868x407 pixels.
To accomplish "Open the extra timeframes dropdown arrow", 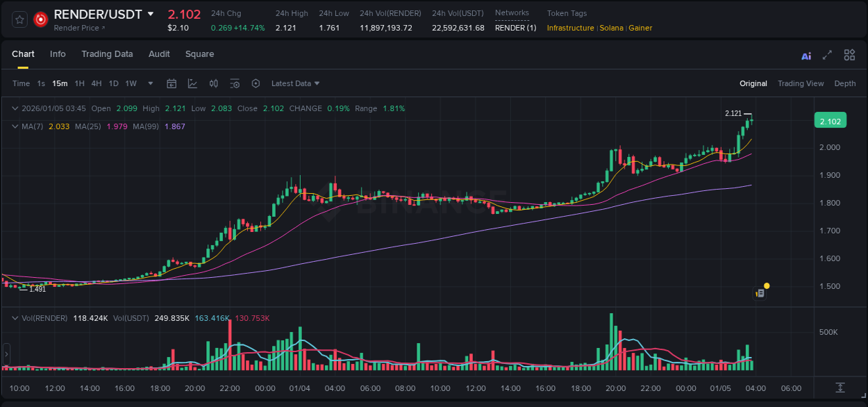I will pyautogui.click(x=149, y=83).
